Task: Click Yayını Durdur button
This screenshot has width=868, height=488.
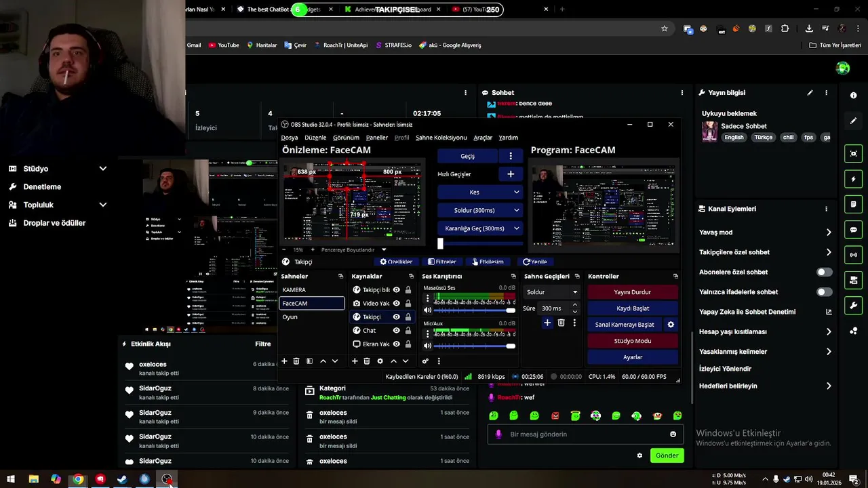Action: [633, 292]
